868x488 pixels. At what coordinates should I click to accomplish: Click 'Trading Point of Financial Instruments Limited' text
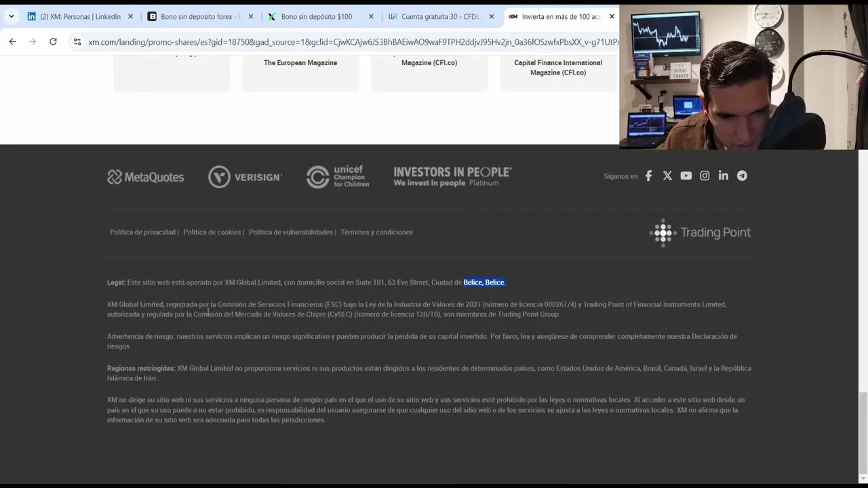tap(654, 304)
